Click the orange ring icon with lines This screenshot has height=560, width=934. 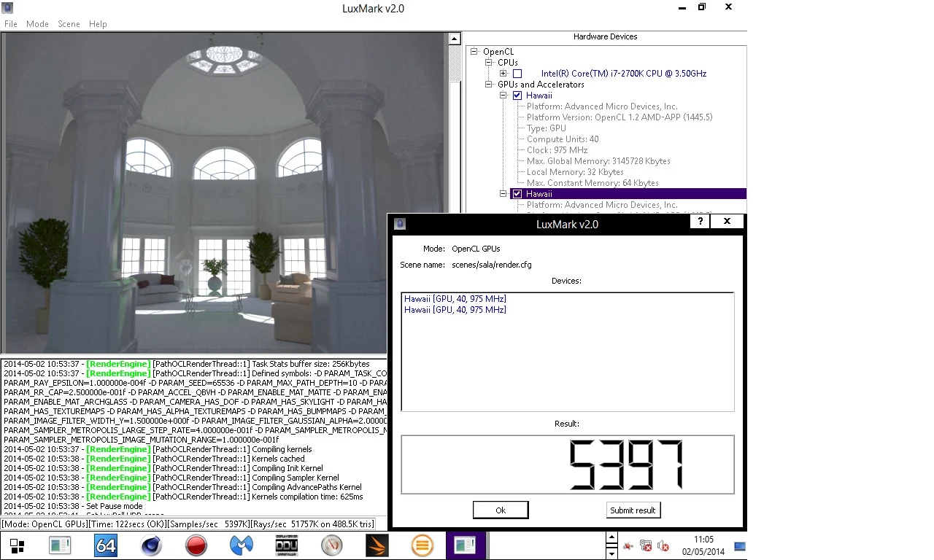422,545
